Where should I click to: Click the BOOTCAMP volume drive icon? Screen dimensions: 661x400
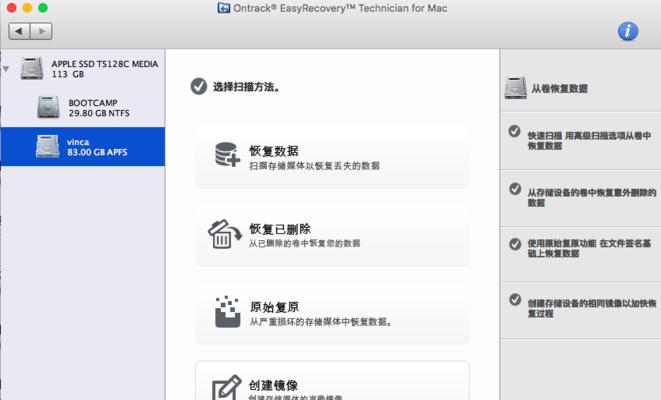(48, 107)
